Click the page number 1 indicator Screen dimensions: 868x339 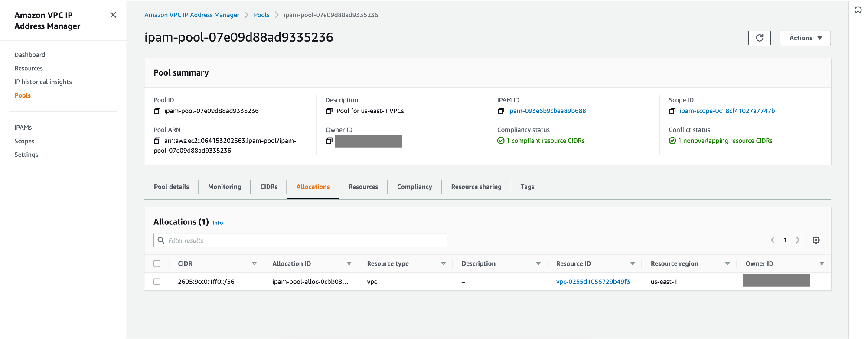click(785, 240)
